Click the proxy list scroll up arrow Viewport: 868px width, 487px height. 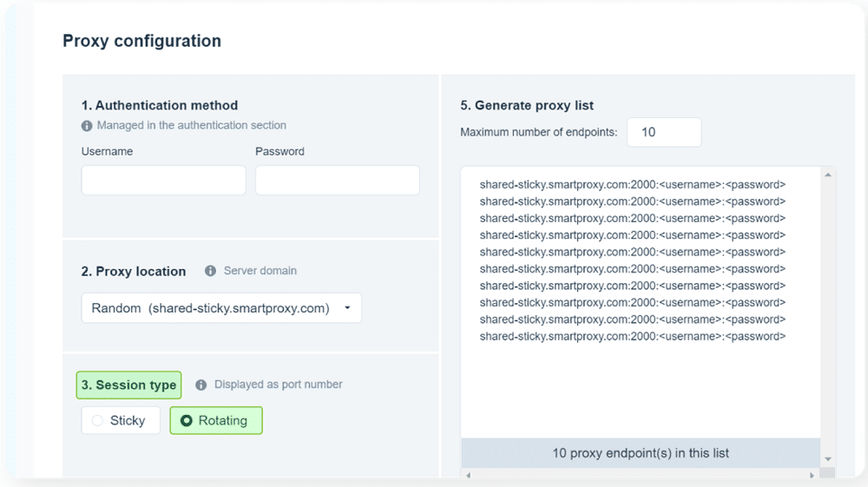(x=827, y=174)
